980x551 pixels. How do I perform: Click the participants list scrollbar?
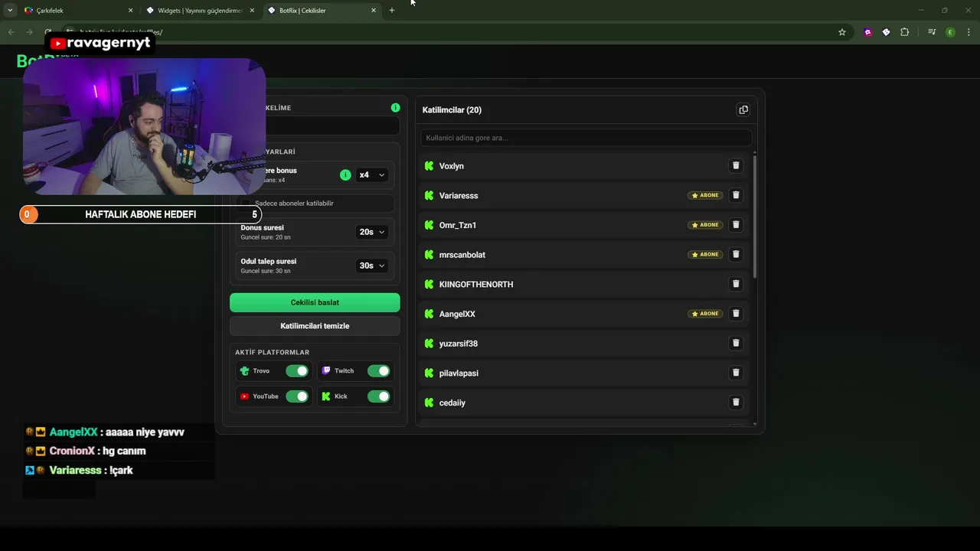(755, 216)
